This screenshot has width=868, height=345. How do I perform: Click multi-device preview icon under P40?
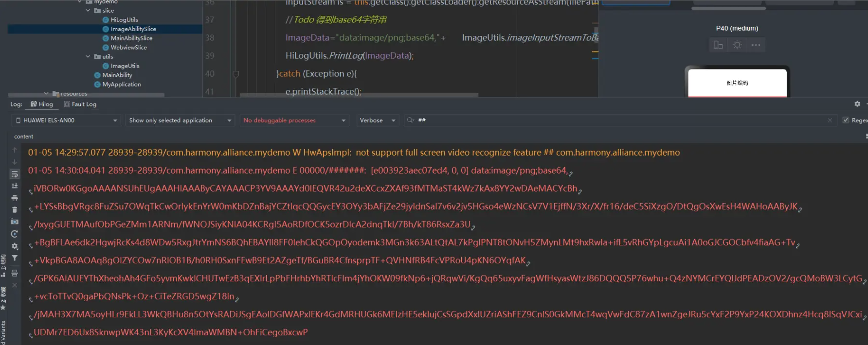[x=718, y=45]
